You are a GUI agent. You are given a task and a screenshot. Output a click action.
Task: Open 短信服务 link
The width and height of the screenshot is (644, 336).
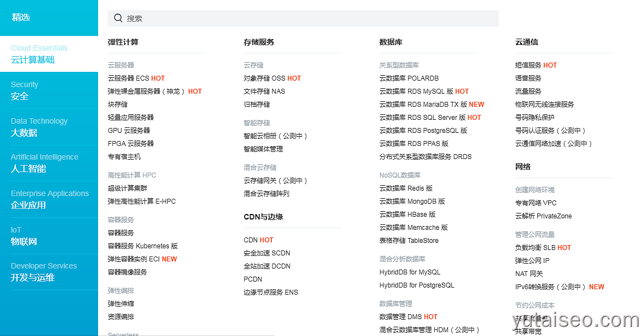528,65
